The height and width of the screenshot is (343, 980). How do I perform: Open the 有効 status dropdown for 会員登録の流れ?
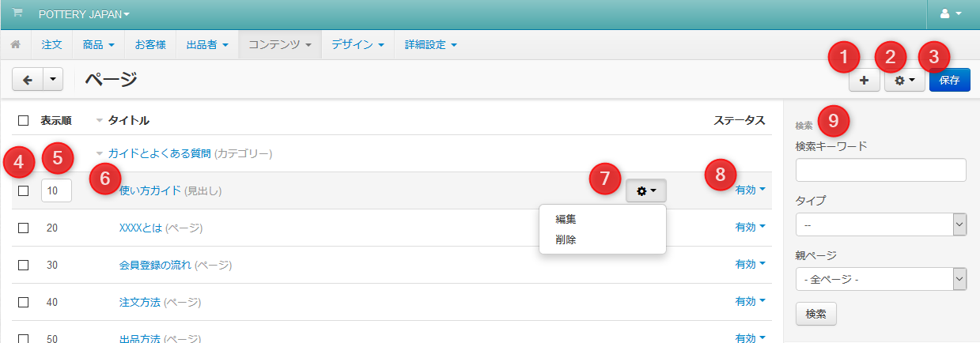pyautogui.click(x=750, y=265)
